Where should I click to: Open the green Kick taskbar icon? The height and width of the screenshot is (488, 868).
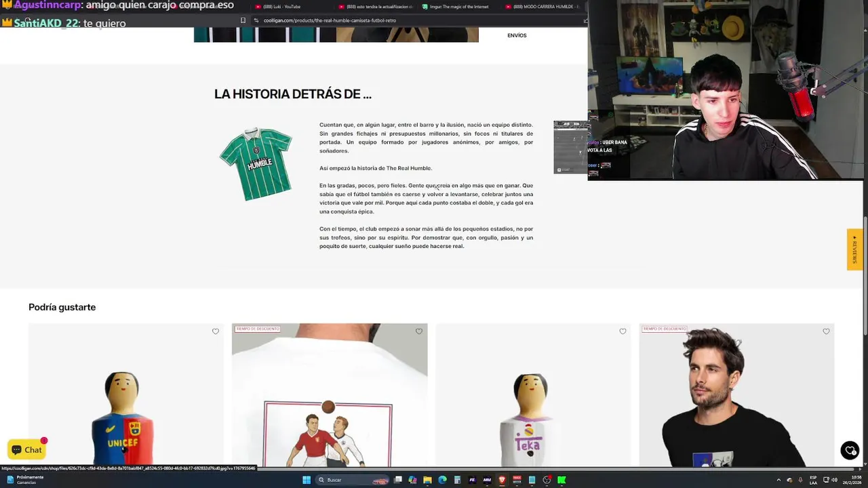(561, 480)
